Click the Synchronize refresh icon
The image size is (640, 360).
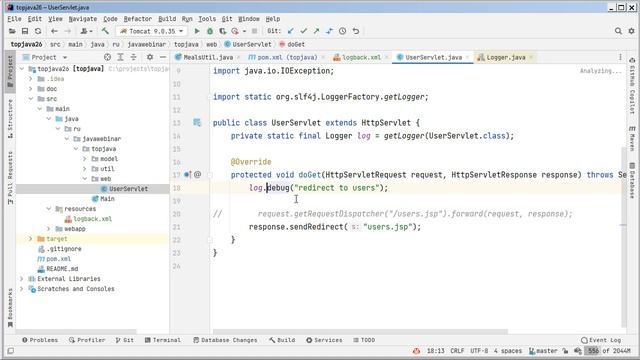(x=38, y=31)
